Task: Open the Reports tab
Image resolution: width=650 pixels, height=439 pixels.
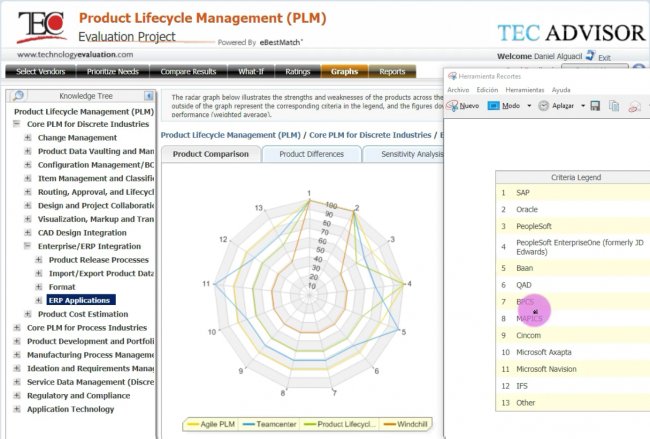Action: (392, 71)
